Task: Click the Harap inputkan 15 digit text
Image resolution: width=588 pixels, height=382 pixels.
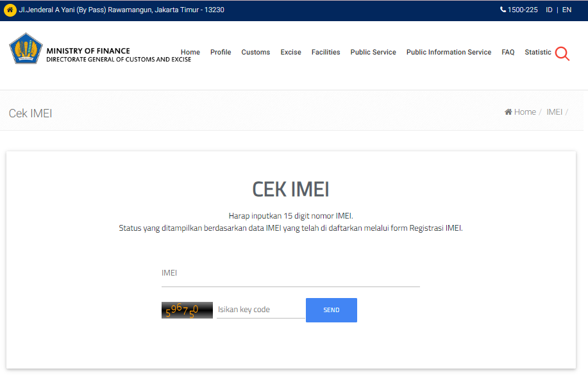Action: point(290,215)
